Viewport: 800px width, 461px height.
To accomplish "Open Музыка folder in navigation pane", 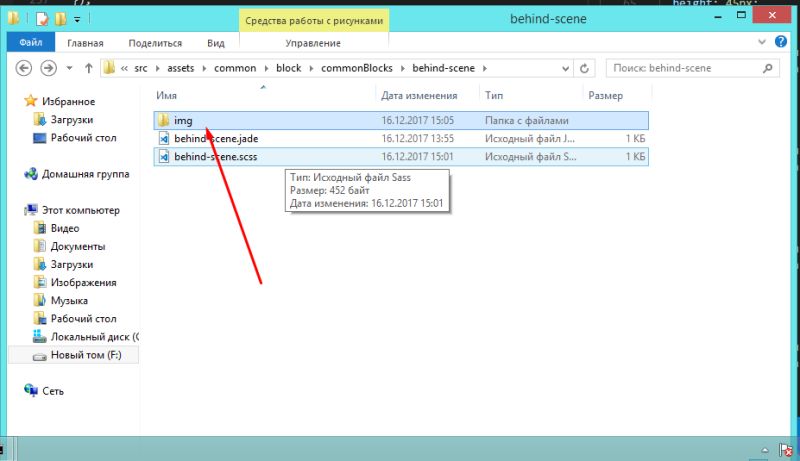I will tap(69, 301).
